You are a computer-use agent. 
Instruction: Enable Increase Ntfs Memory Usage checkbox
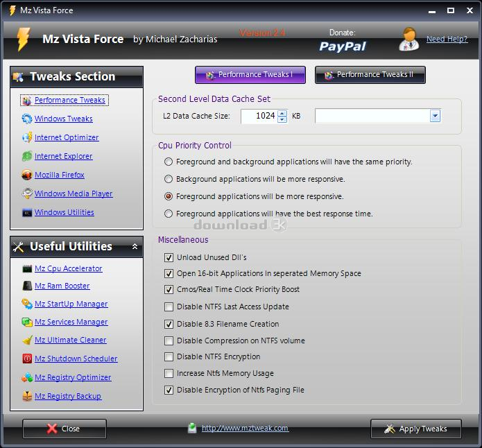point(169,373)
